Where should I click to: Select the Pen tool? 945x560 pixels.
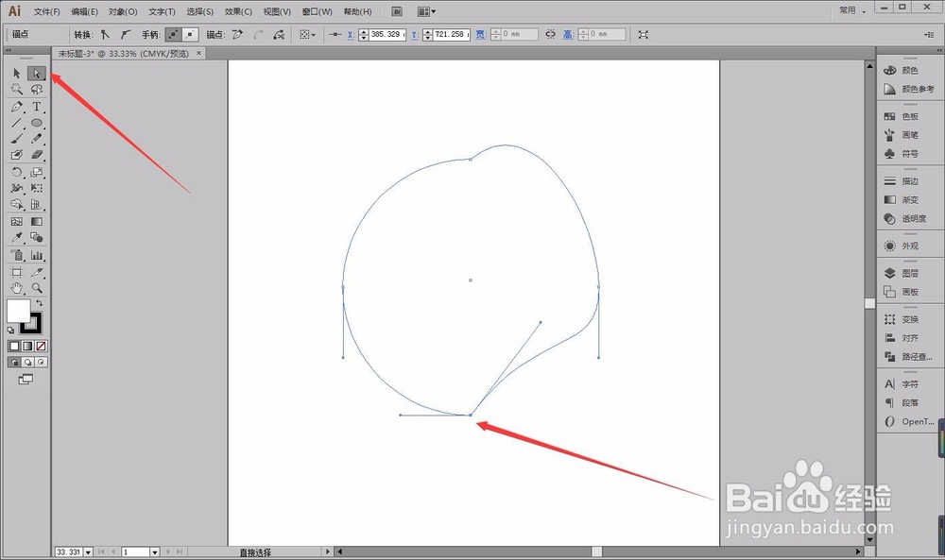pyautogui.click(x=16, y=107)
